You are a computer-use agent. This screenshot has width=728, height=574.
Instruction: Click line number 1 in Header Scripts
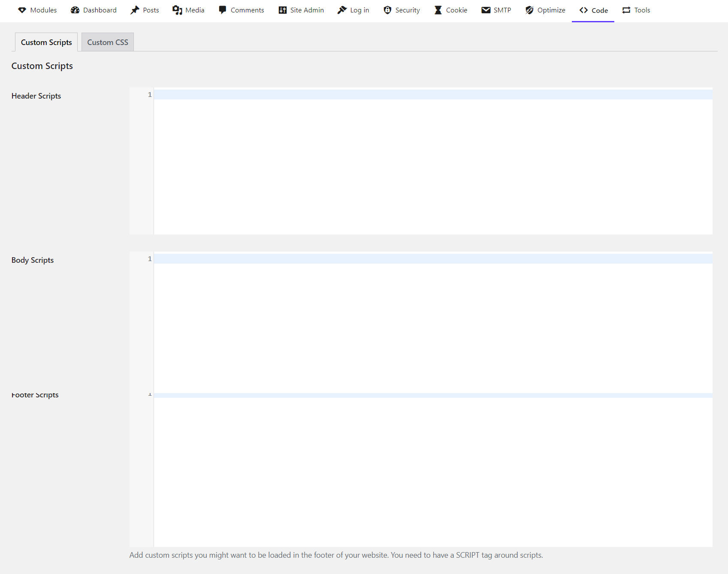(x=150, y=95)
